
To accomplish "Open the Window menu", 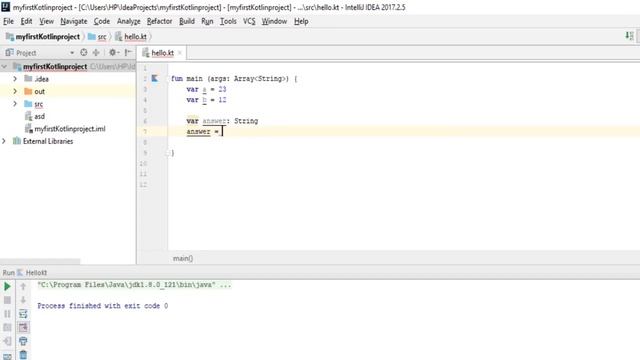I will [274, 21].
